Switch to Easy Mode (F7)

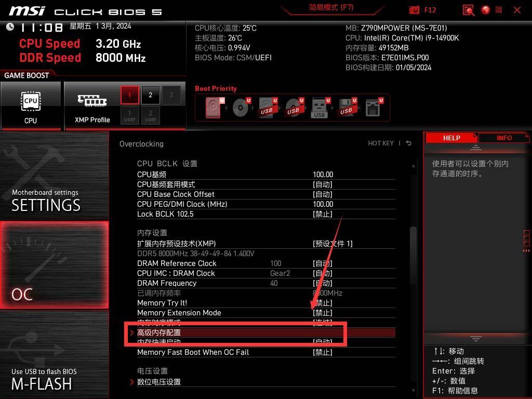[331, 7]
